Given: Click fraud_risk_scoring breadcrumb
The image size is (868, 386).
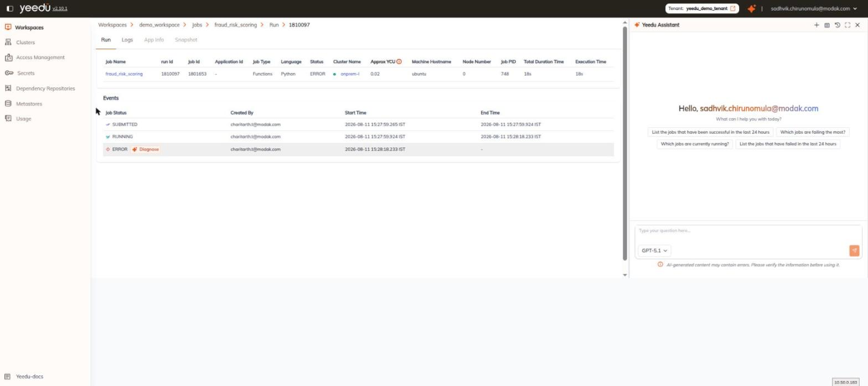Looking at the screenshot, I should point(236,25).
